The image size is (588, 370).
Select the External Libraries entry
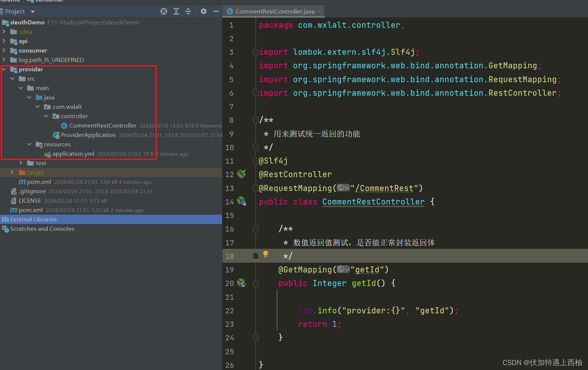coord(33,219)
